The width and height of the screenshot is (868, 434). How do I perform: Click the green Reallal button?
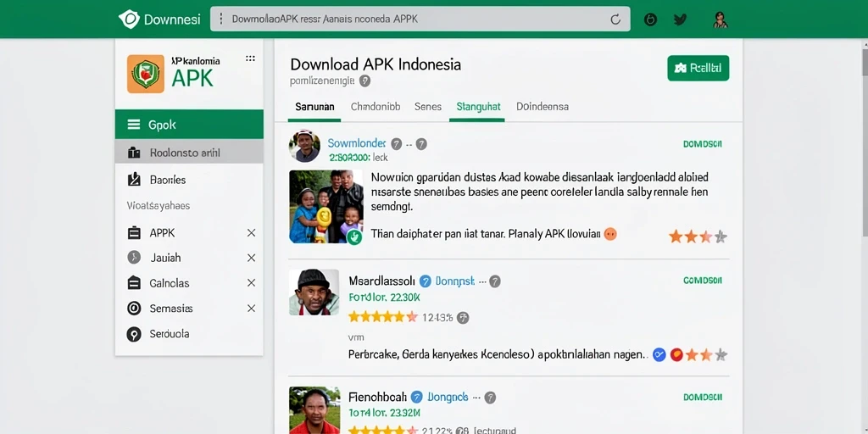coord(698,68)
